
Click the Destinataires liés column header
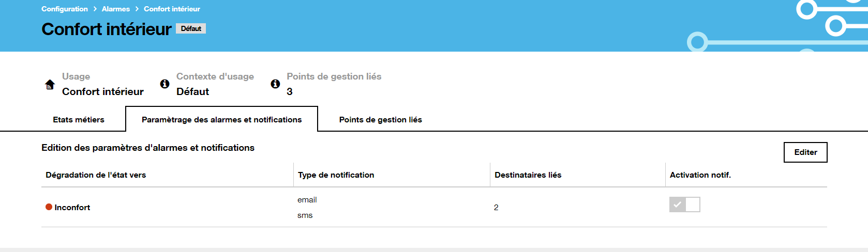528,175
